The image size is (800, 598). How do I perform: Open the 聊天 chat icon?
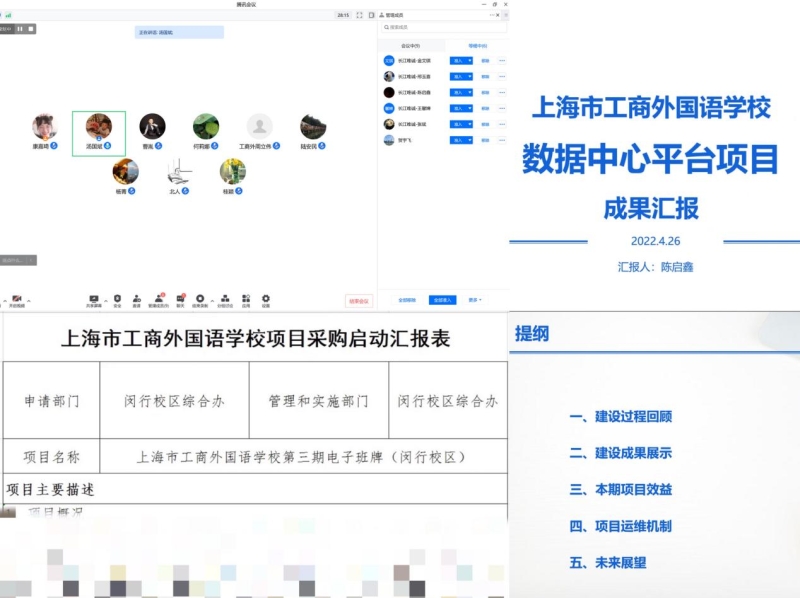pos(180,297)
